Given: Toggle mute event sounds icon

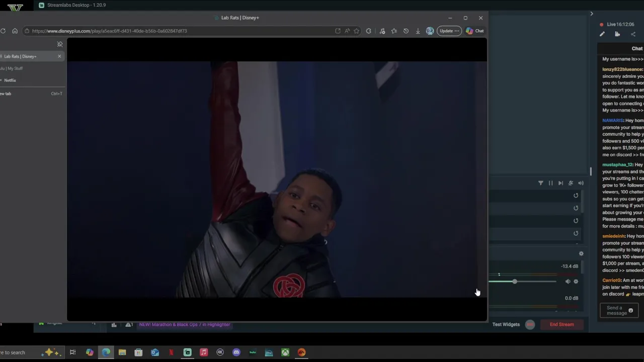Looking at the screenshot, I should pyautogui.click(x=571, y=183).
